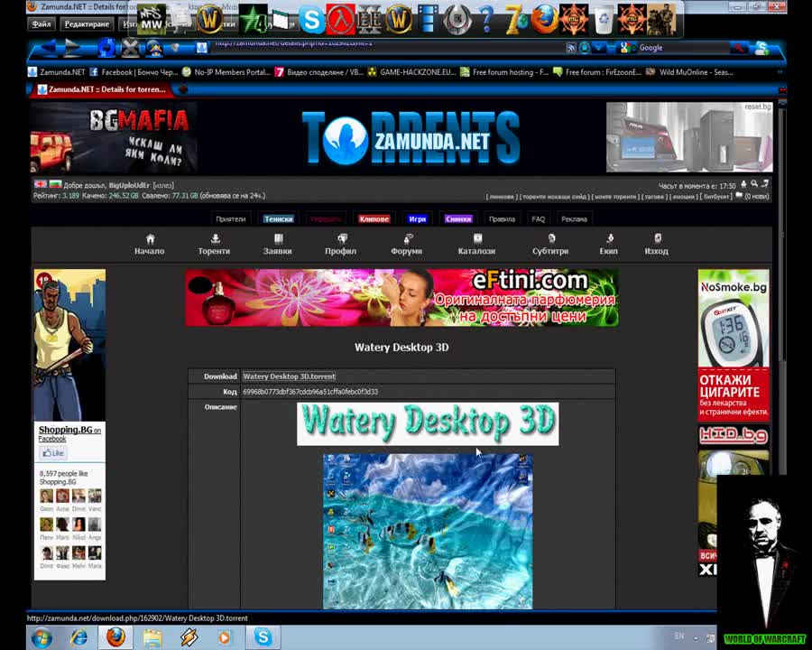This screenshot has width=812, height=650.
Task: Open the Free forum hosting bookmark
Action: click(x=505, y=72)
